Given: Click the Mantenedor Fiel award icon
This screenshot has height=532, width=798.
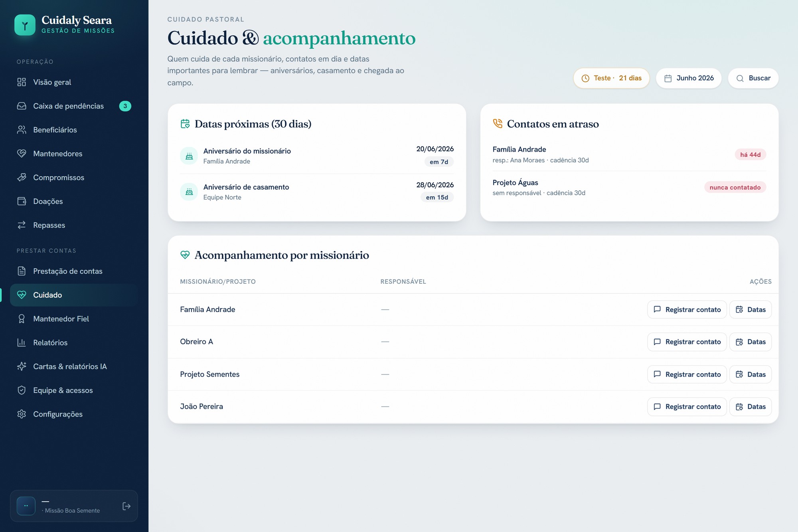Looking at the screenshot, I should (x=22, y=319).
